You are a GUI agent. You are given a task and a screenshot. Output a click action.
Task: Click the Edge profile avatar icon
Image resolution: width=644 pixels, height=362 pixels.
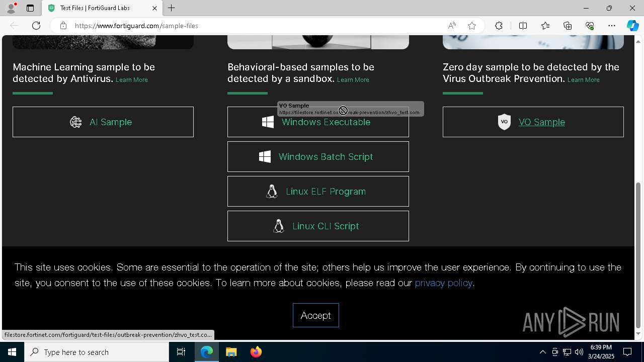tap(11, 8)
